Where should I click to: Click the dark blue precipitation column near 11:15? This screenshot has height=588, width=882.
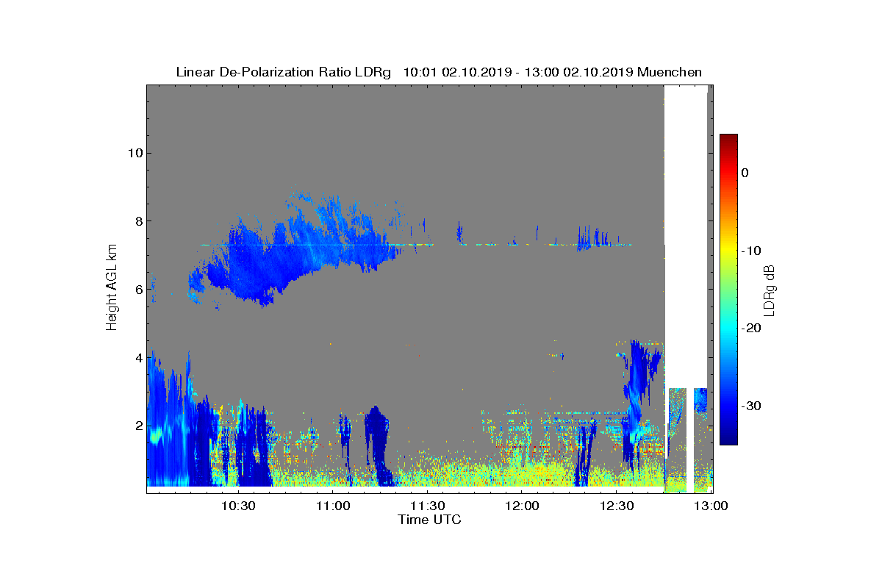point(378,445)
